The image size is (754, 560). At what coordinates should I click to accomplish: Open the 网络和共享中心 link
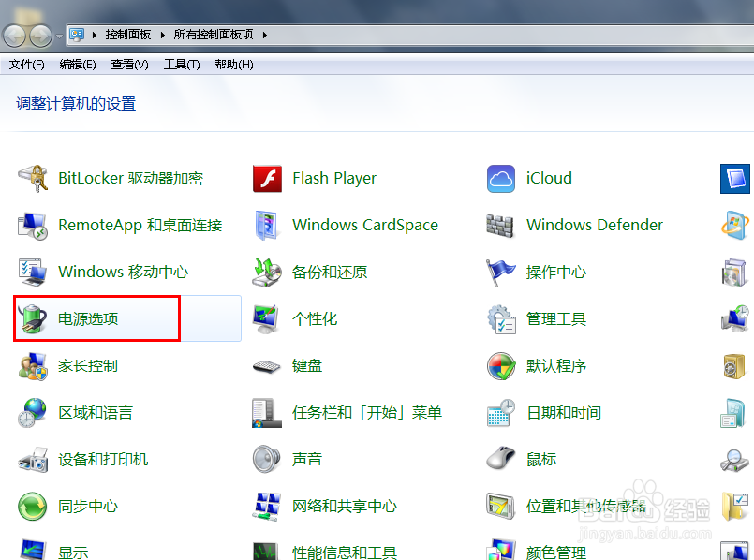[x=345, y=507]
